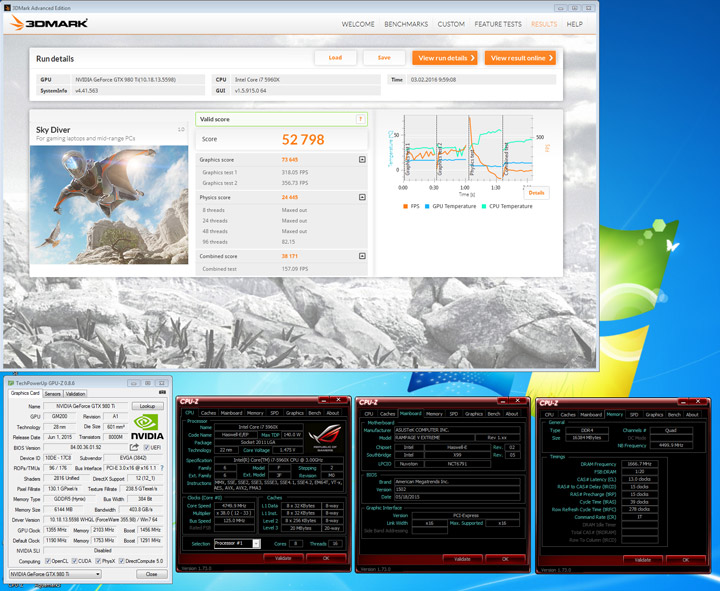Select the RESULTS tab in 3DMark
Viewport: 720px width, 591px height.
click(x=544, y=24)
